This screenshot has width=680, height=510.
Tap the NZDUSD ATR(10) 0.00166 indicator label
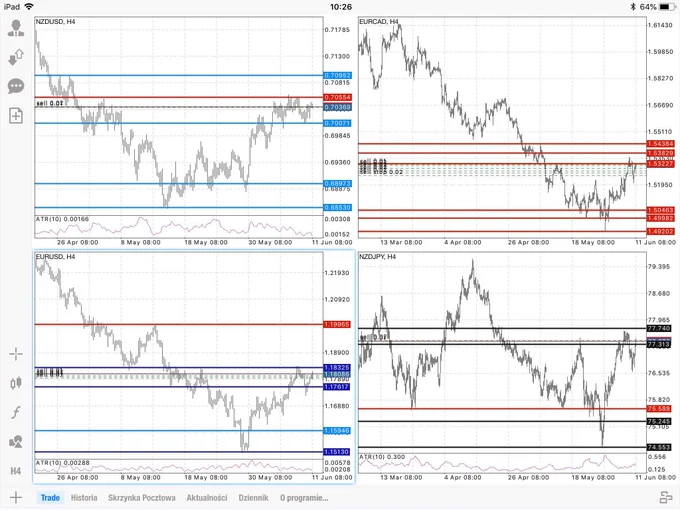(62, 219)
